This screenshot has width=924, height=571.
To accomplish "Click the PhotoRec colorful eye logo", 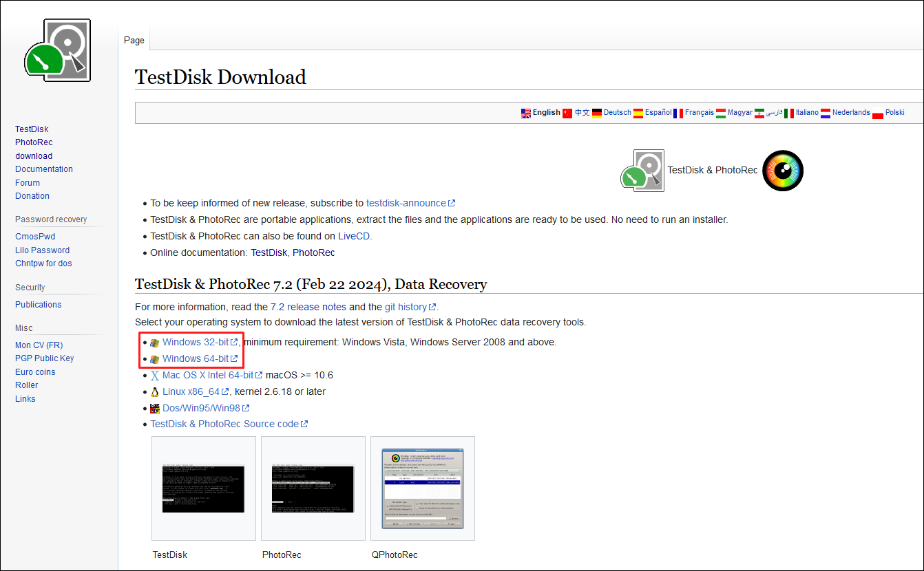I will (783, 170).
